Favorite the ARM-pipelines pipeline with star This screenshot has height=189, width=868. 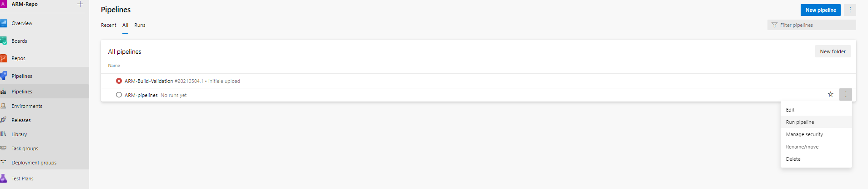pos(831,94)
